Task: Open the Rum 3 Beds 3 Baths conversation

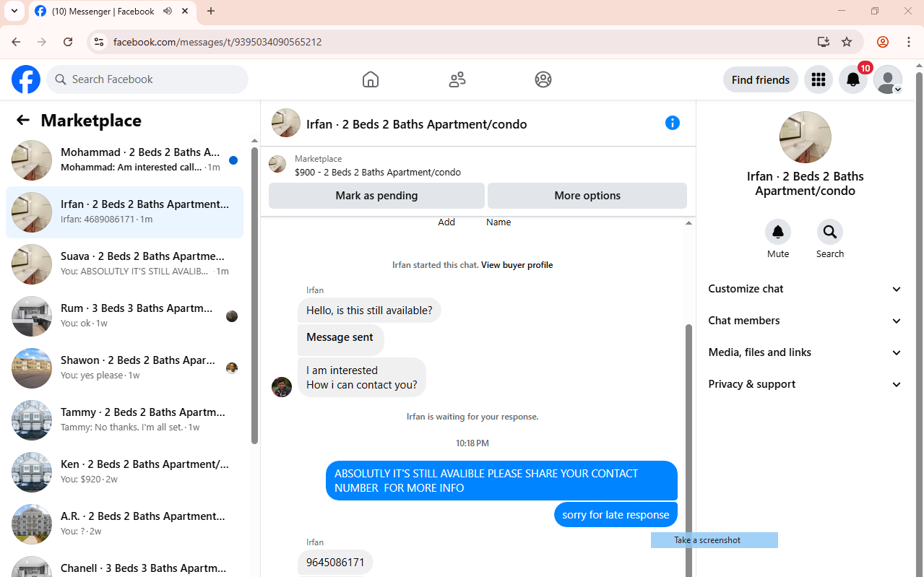Action: (124, 316)
